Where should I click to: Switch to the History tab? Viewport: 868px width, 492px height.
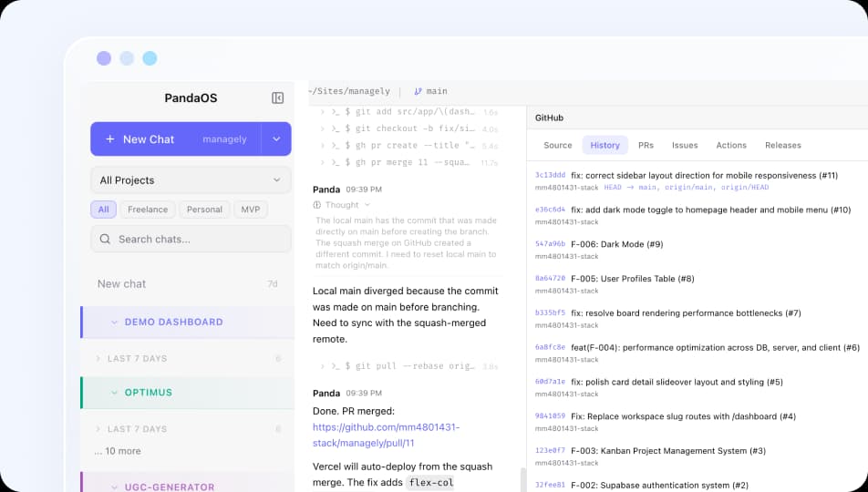click(x=604, y=145)
